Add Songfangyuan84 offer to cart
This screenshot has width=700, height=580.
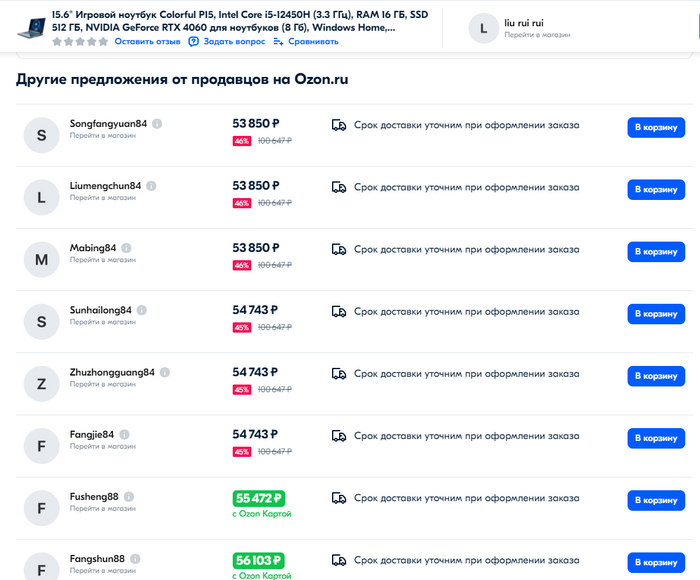[x=656, y=127]
